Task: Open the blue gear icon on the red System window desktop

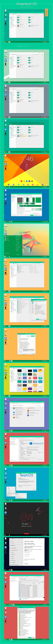Action: coord(6,443)
